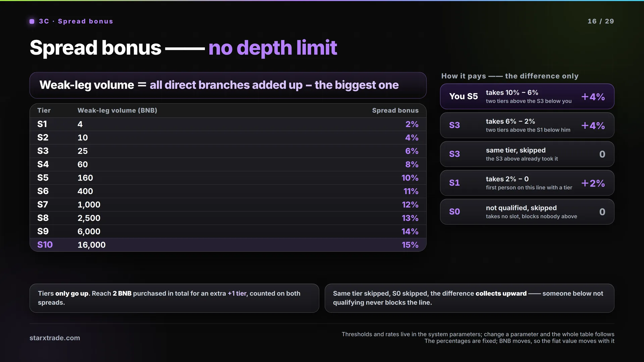Select the S7 tier cell in the table
644x362 pixels.
(x=43, y=204)
